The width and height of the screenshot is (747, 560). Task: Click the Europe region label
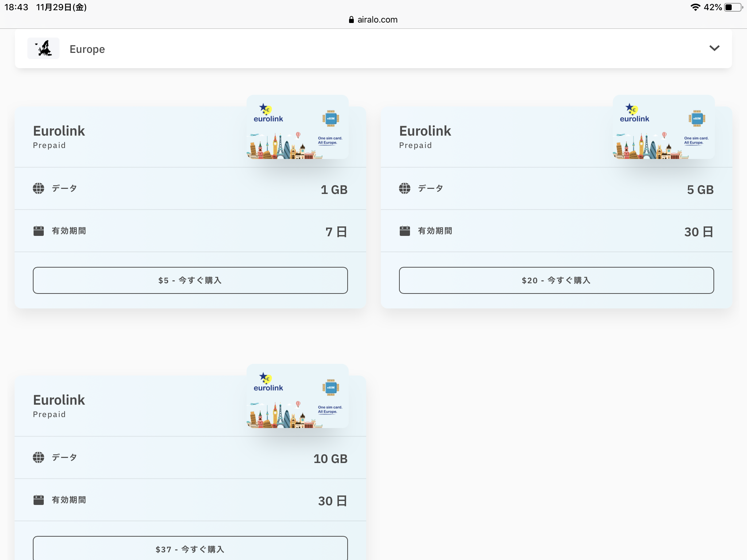pos(87,49)
